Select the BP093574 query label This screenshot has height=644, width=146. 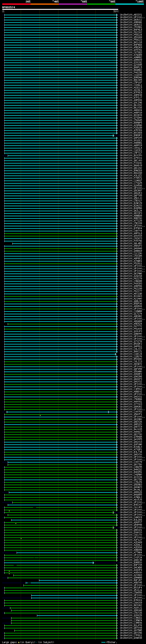coord(8,7)
